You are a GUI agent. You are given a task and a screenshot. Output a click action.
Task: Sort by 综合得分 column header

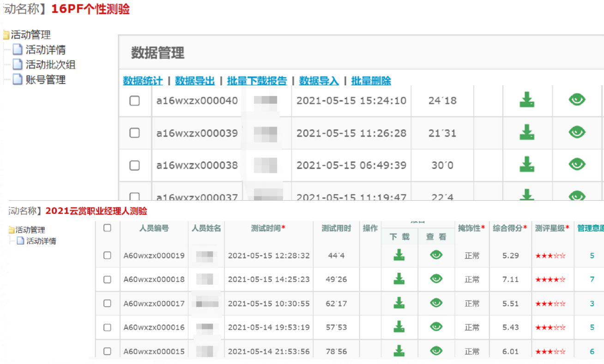pyautogui.click(x=510, y=228)
